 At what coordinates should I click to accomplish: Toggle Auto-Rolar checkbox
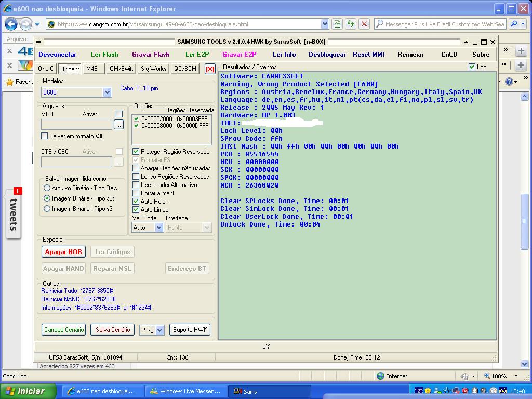click(x=136, y=202)
